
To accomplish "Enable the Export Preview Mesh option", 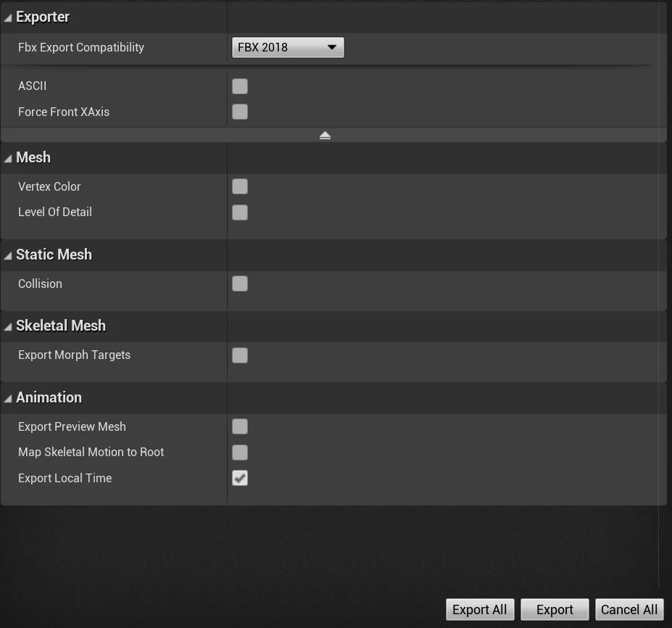I will point(240,426).
